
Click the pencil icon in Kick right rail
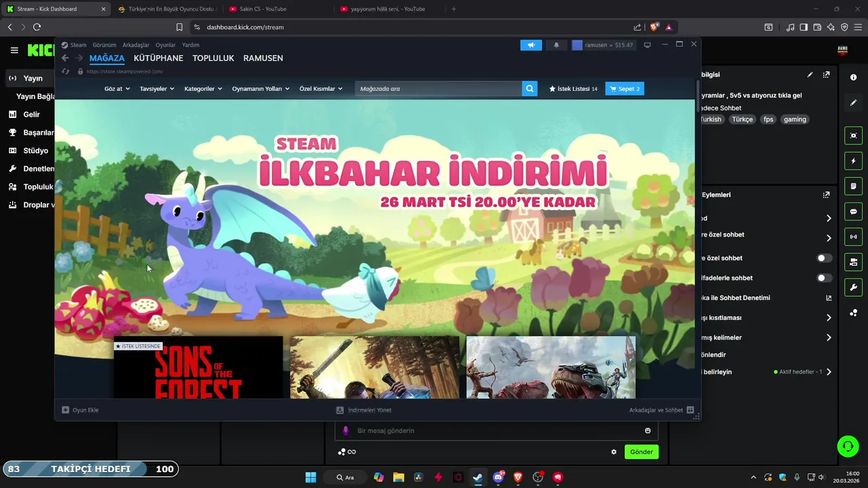(854, 103)
